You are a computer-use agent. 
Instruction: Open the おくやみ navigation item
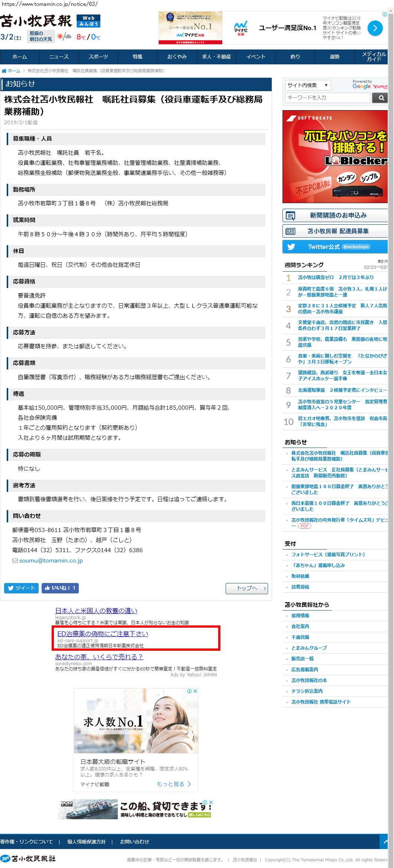[x=177, y=57]
